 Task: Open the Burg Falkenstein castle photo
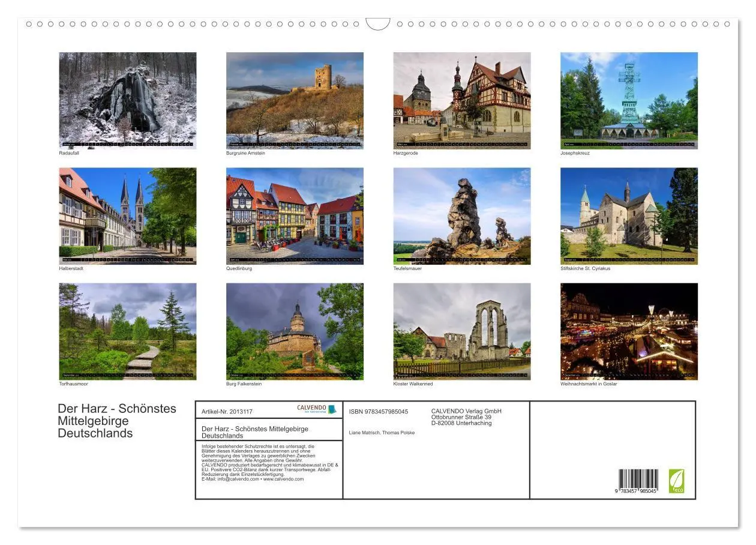295,330
